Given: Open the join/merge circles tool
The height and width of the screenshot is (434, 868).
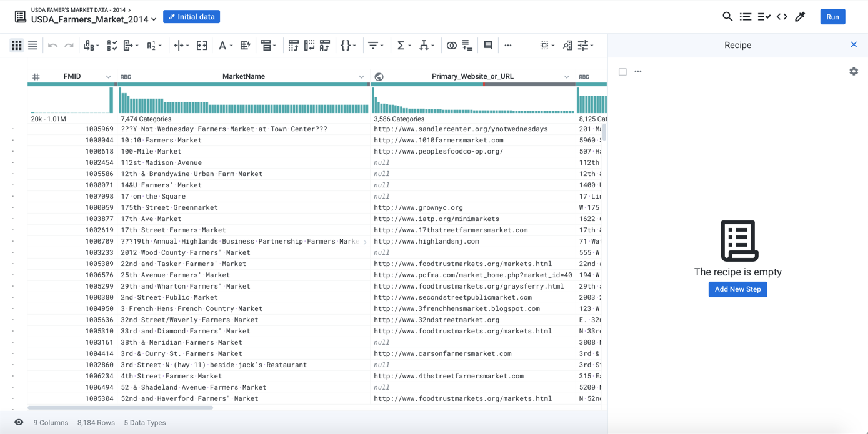Looking at the screenshot, I should [451, 45].
